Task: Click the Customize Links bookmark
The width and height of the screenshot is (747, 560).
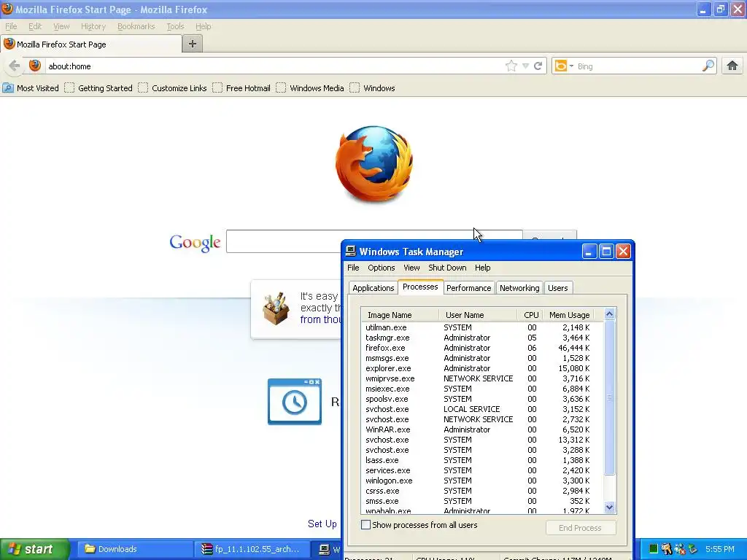Action: 173,88
